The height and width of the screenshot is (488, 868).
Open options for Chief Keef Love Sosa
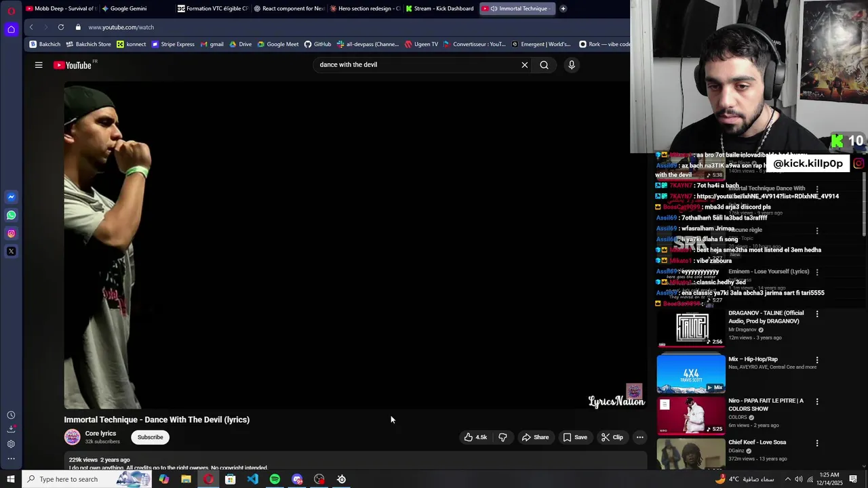[x=817, y=443]
